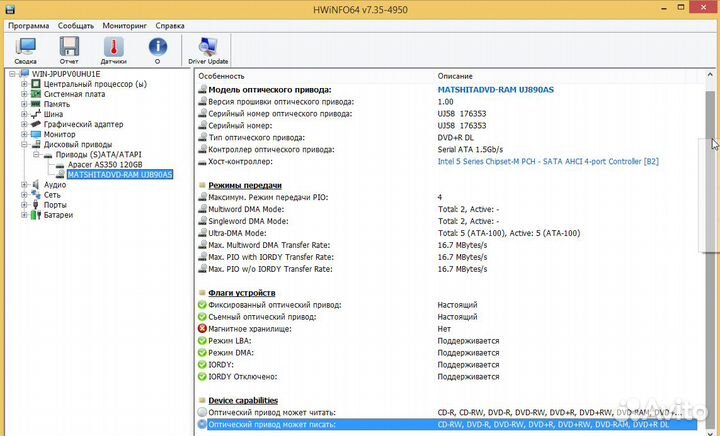
Task: Expand the Монитор tree node
Action: pyautogui.click(x=24, y=134)
